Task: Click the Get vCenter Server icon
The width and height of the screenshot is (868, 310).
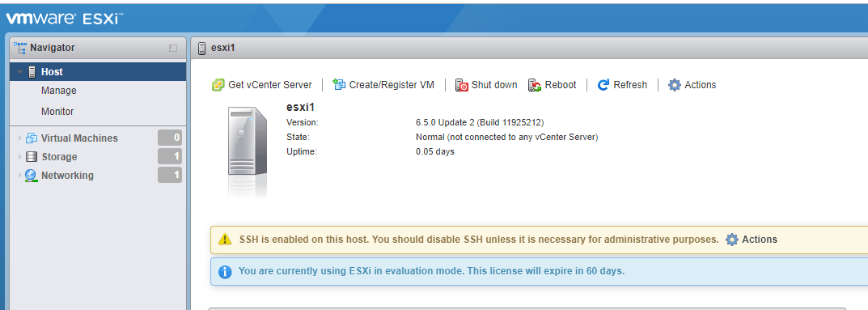Action: pyautogui.click(x=218, y=85)
